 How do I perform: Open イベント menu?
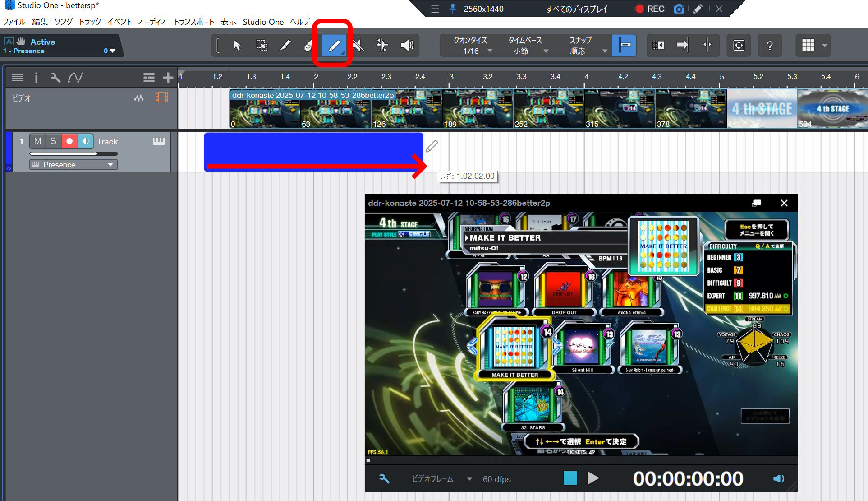[x=119, y=22]
